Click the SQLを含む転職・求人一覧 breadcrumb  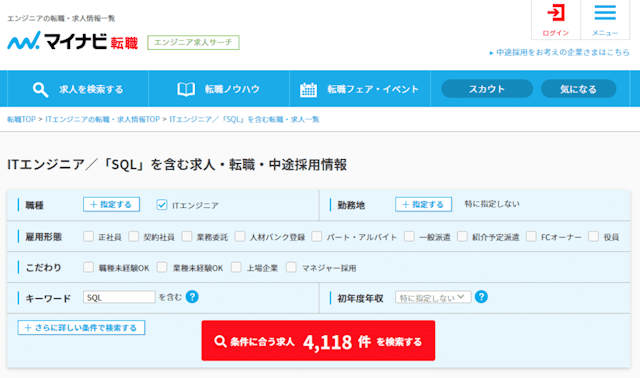244,119
